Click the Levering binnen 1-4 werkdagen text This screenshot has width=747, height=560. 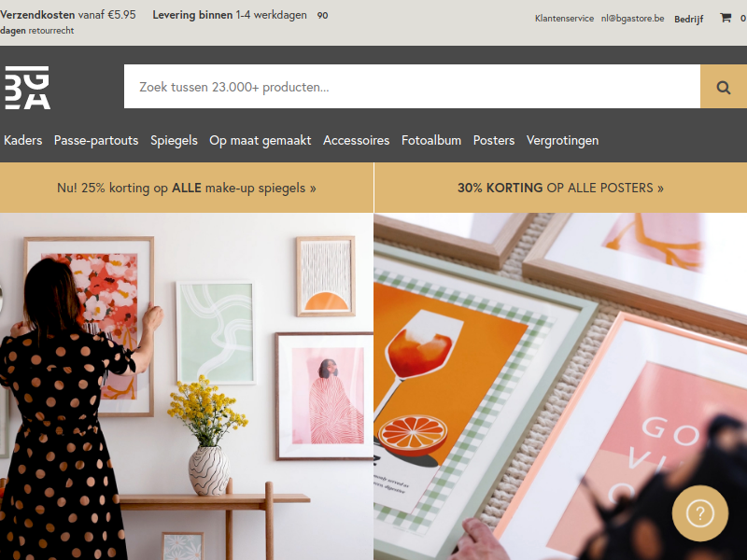(x=230, y=15)
